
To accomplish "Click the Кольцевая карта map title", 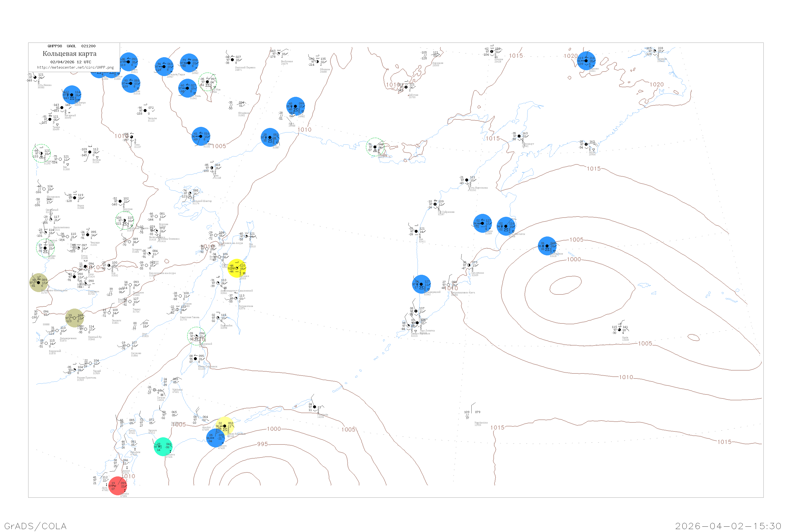I will pyautogui.click(x=69, y=54).
